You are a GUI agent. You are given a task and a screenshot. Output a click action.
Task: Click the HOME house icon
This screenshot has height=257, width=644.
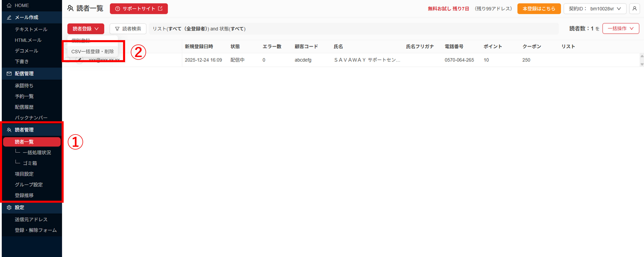click(x=9, y=6)
